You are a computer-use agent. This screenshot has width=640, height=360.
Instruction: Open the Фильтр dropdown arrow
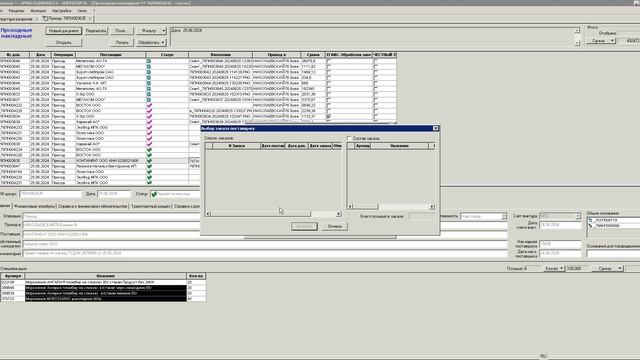[164, 31]
